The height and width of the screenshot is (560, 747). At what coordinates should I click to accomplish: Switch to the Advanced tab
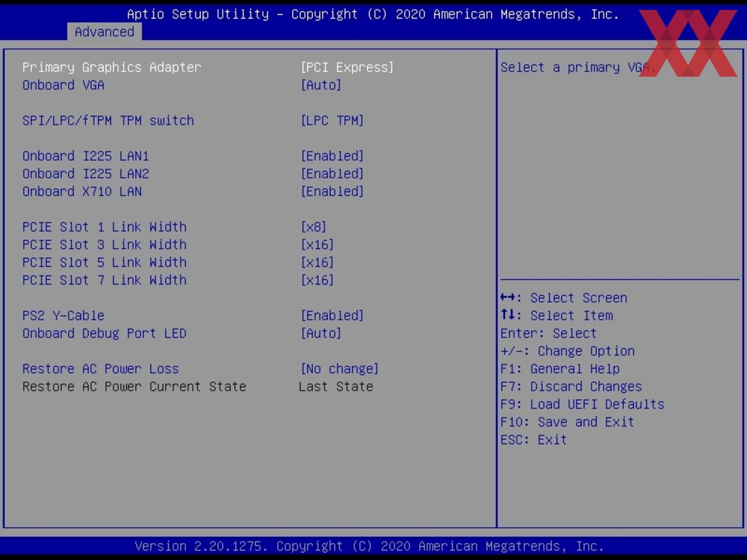coord(104,32)
